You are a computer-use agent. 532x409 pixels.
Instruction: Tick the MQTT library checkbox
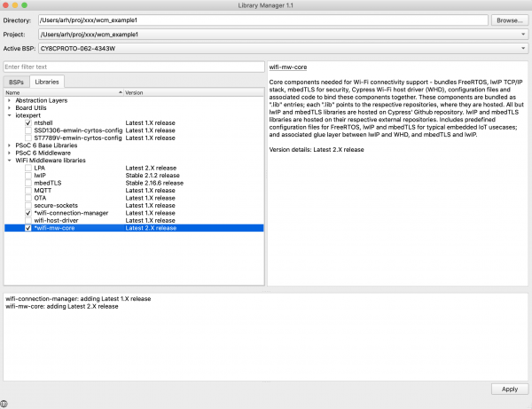point(28,190)
